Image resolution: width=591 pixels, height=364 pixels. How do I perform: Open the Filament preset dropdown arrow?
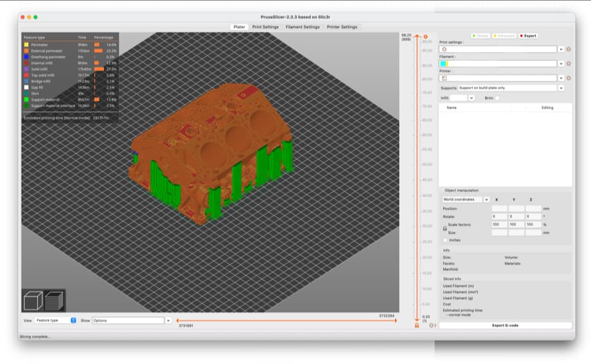[561, 64]
